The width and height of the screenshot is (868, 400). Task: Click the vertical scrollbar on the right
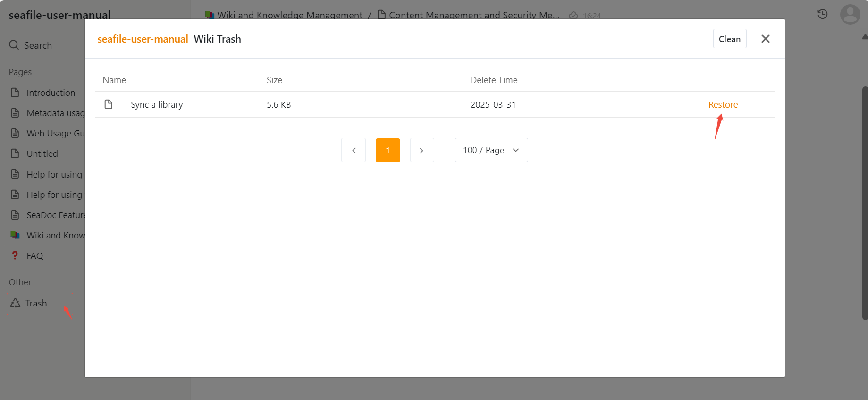[x=865, y=203]
